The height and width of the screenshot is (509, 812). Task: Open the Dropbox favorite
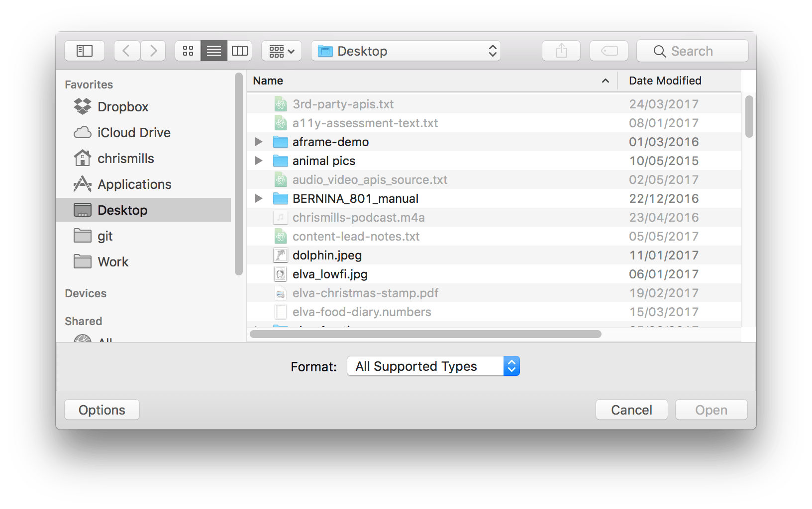(122, 106)
